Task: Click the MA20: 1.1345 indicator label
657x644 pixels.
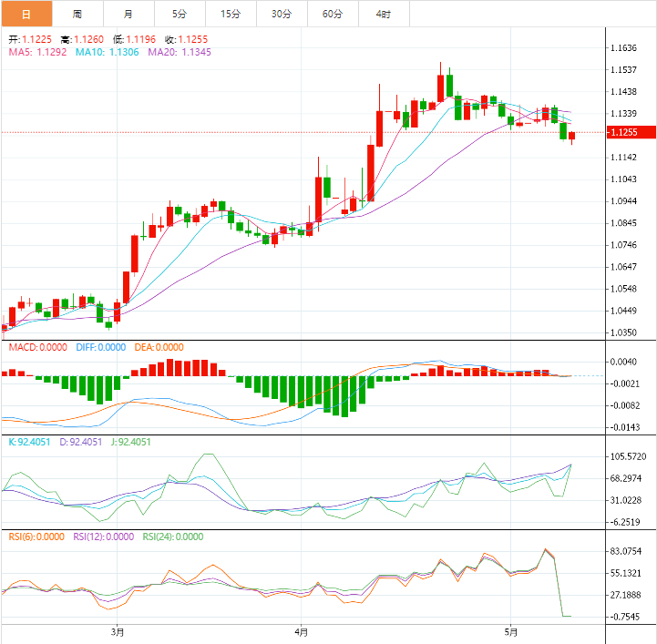Action: coord(180,52)
